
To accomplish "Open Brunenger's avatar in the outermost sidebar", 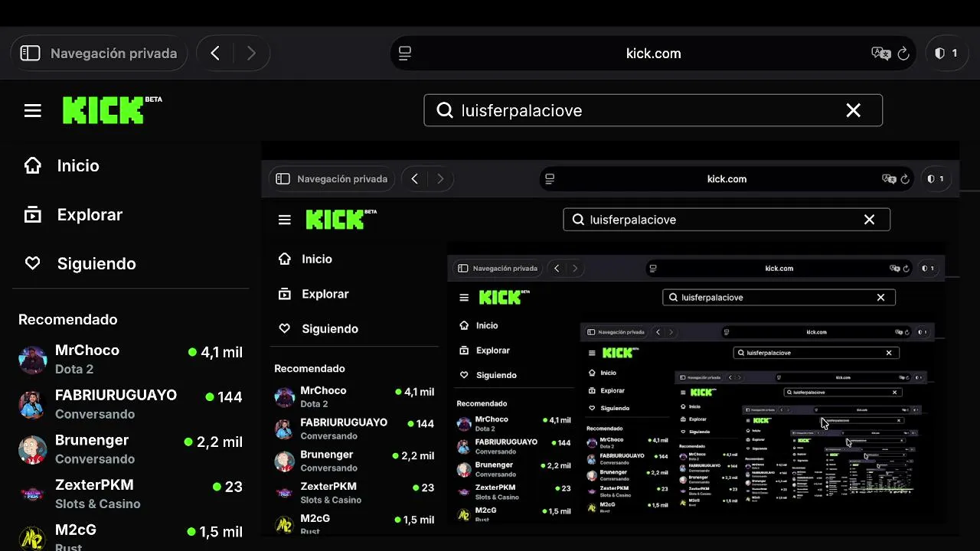I will 33,450.
